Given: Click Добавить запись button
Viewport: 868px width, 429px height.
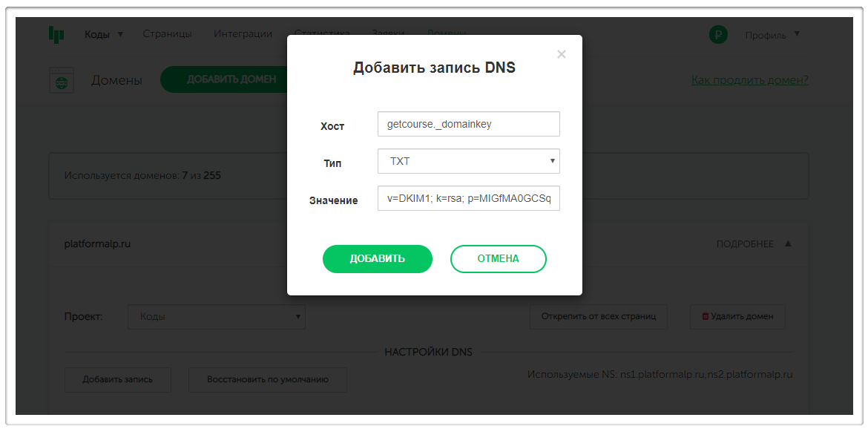Looking at the screenshot, I should tap(118, 380).
